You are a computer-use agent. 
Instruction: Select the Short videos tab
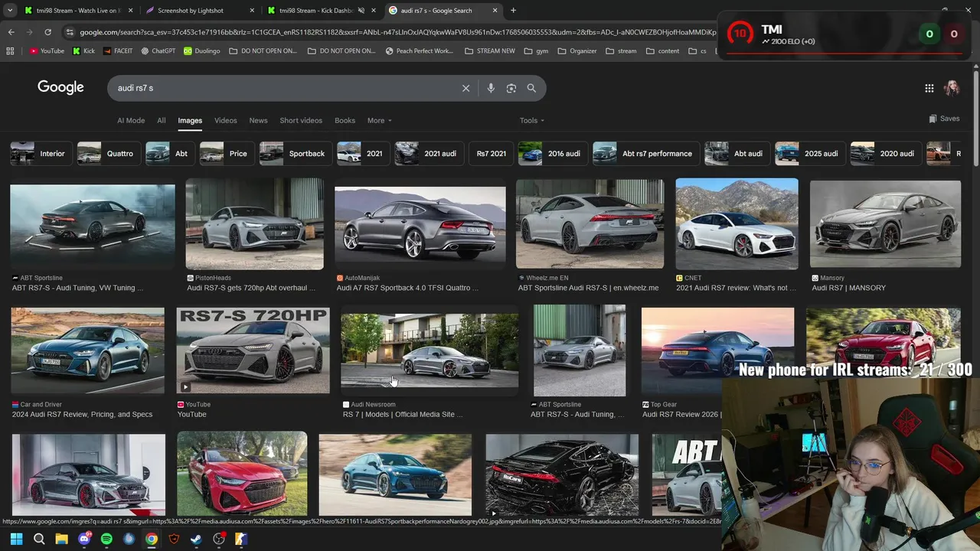(301, 120)
